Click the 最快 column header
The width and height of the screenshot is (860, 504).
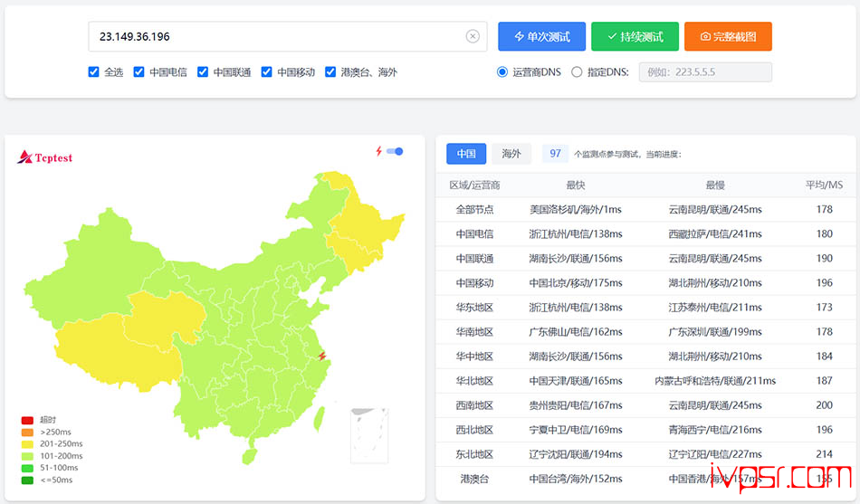click(576, 185)
